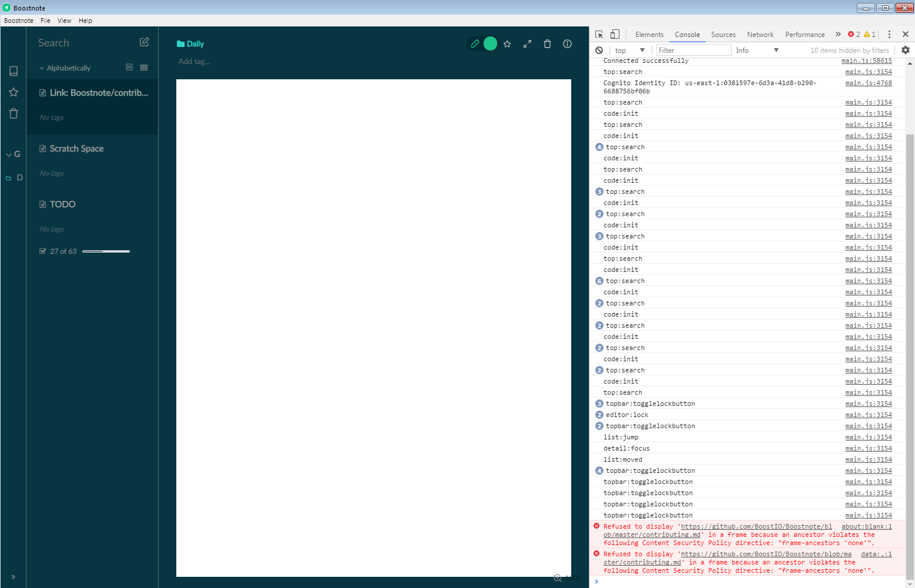Click the yellow warning count indicator
The width and height of the screenshot is (915, 588).
pos(870,35)
